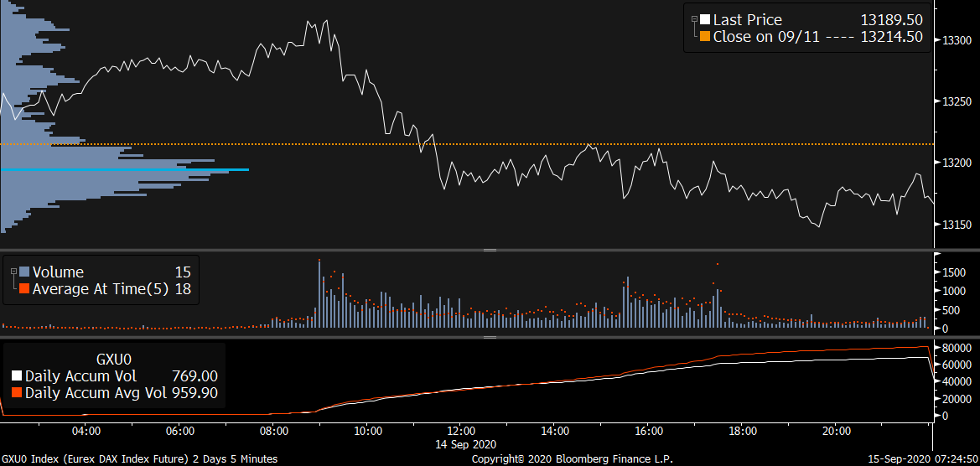This screenshot has height=466, width=980.
Task: Click the white Last Price color swatch
Action: coord(704,21)
